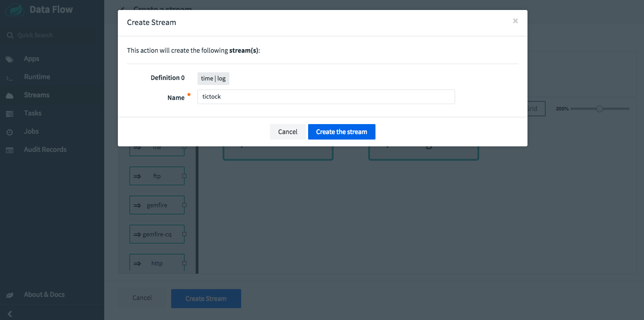
Task: Click the Apps tags icon in sidebar
Action: tap(10, 59)
